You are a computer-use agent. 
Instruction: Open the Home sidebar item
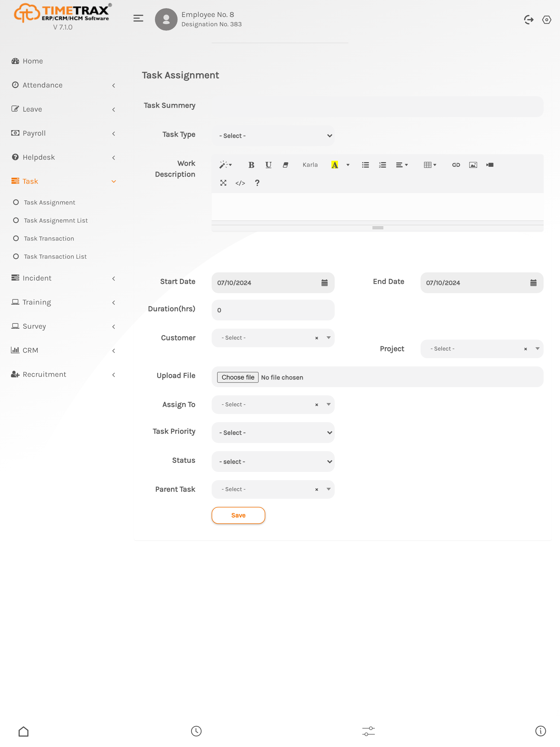[63, 61]
